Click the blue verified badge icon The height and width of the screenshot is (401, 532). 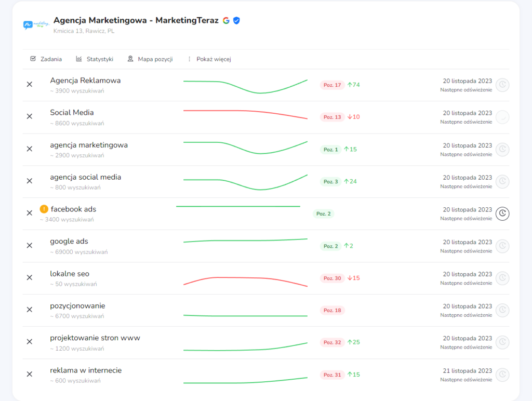[236, 21]
